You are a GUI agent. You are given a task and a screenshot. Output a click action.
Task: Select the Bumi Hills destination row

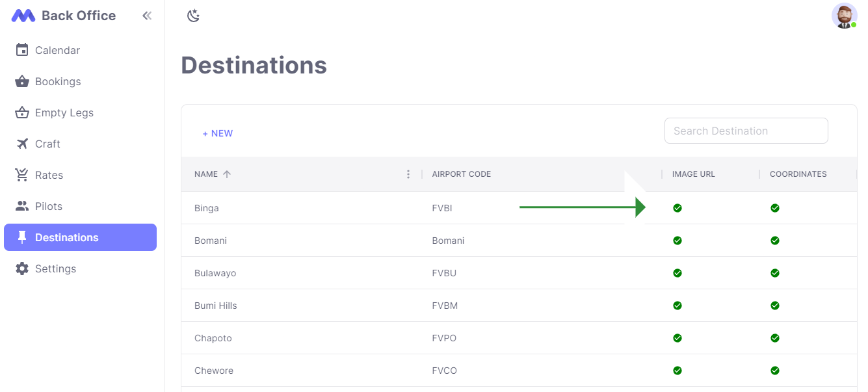point(215,306)
